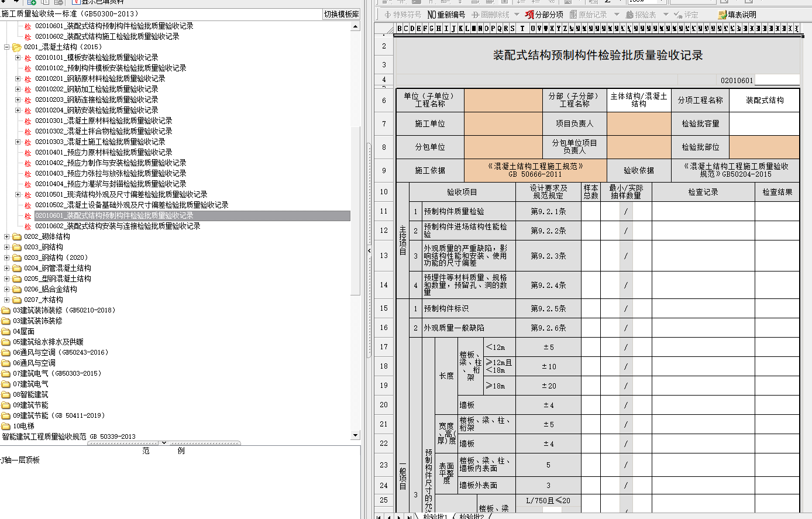The image size is (812, 519).
Task: Click folder icon of 08智能建筑
Action: pos(6,395)
